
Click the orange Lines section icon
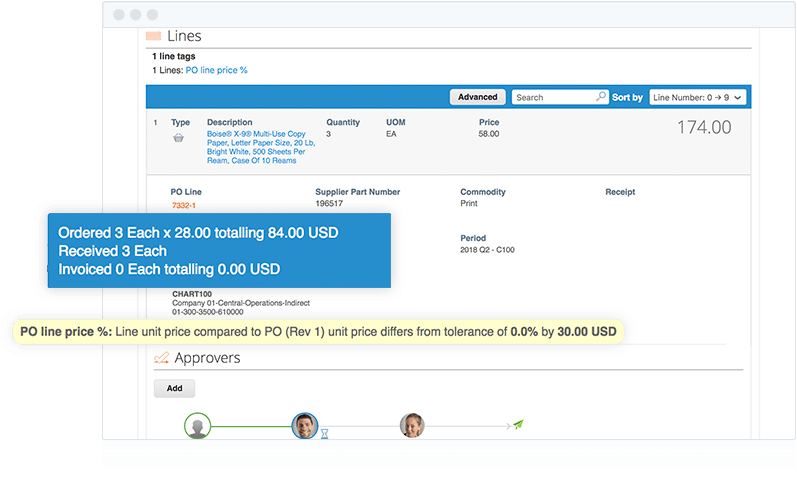click(154, 36)
